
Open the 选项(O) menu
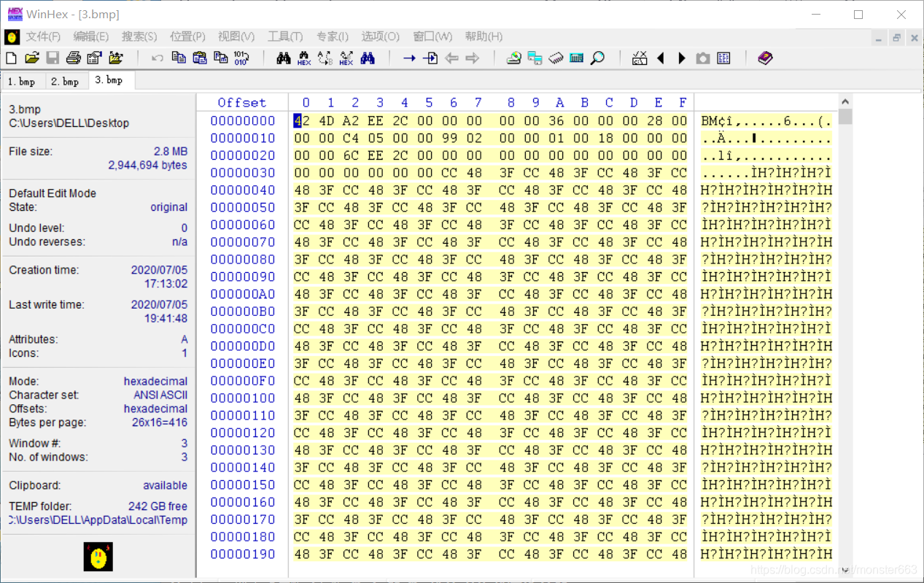click(x=381, y=36)
